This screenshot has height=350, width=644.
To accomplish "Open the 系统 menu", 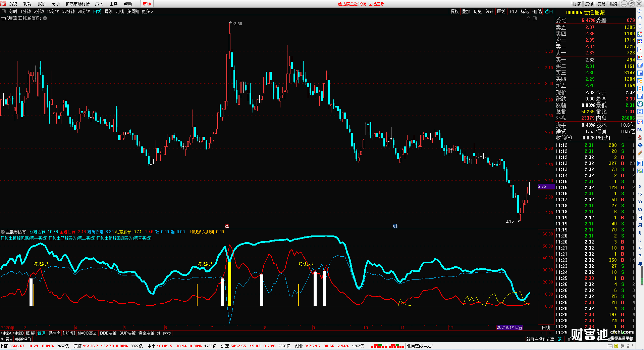I will click(13, 4).
